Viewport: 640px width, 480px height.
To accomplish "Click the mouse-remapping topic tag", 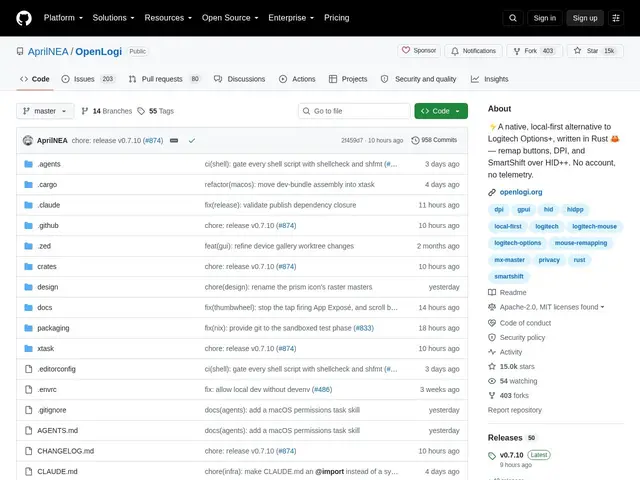I will coord(581,243).
